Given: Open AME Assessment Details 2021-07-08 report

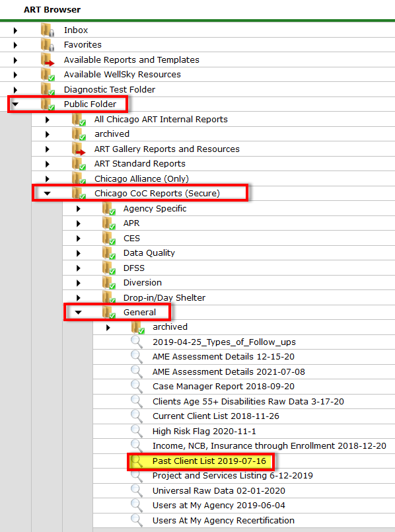Looking at the screenshot, I should coord(229,372).
